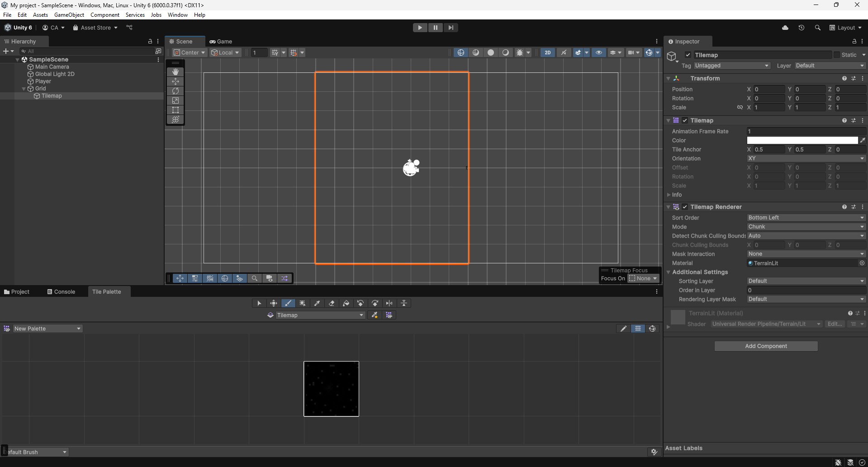Open the Unity search magnifier icon

[x=817, y=28]
